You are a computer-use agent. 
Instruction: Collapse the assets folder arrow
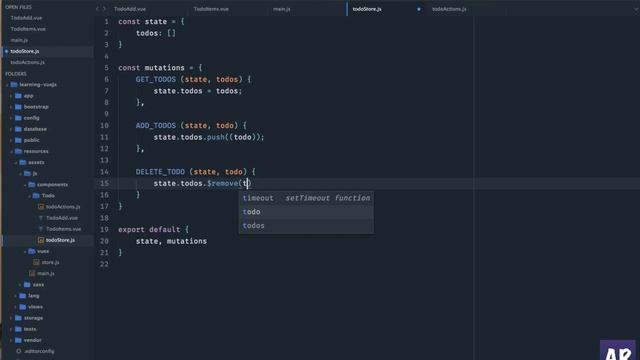tap(16, 162)
